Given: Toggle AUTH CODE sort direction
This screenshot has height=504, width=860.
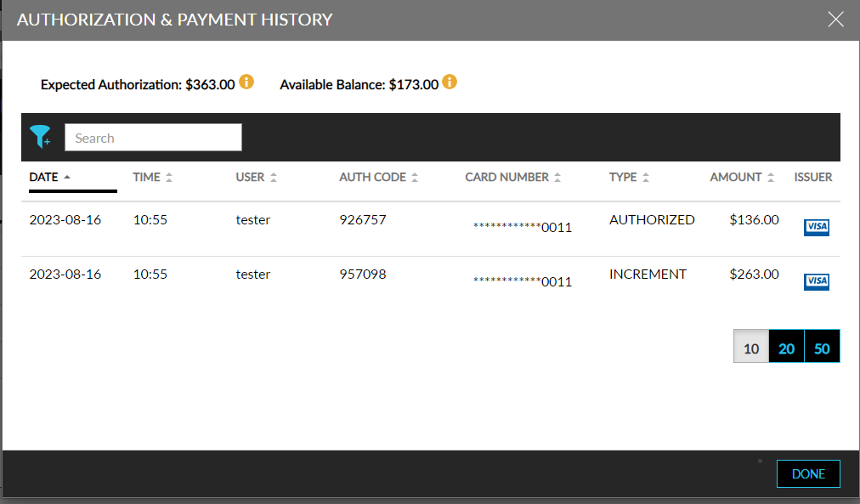Looking at the screenshot, I should click(414, 177).
